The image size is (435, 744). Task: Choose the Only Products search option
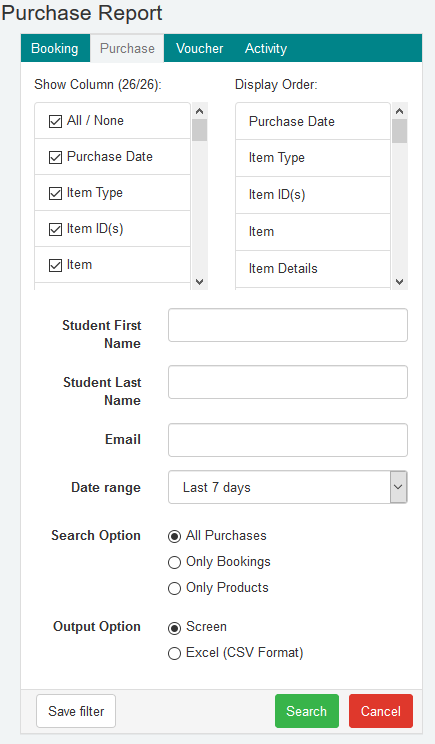click(x=175, y=588)
